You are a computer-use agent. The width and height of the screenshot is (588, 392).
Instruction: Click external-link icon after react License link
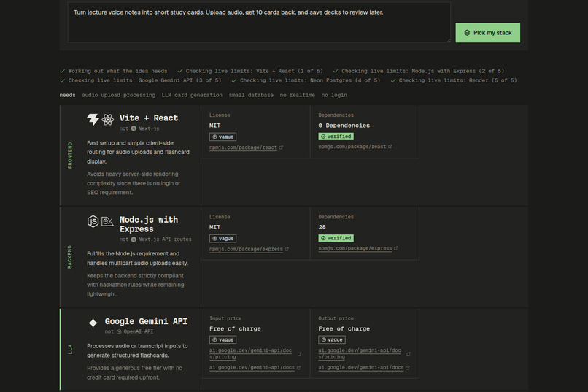[x=282, y=147]
